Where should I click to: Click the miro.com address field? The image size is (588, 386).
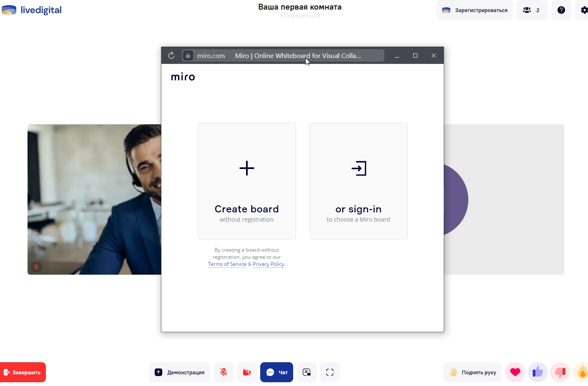(x=283, y=56)
